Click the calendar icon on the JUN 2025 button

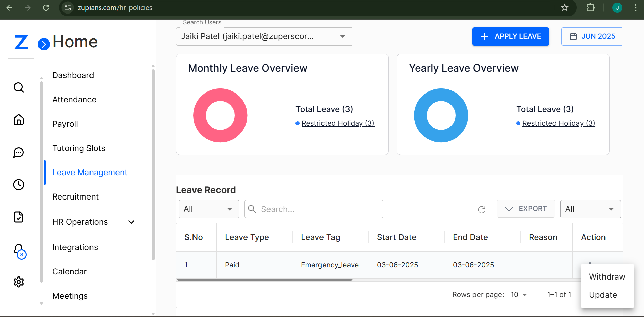(x=574, y=36)
